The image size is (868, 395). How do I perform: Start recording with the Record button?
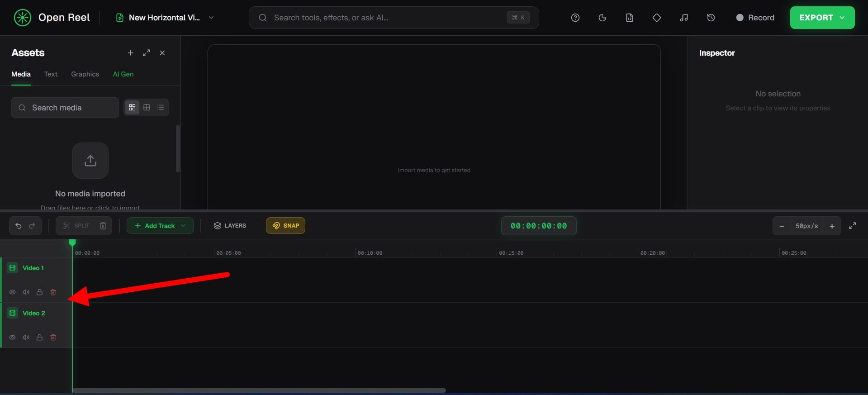[755, 18]
